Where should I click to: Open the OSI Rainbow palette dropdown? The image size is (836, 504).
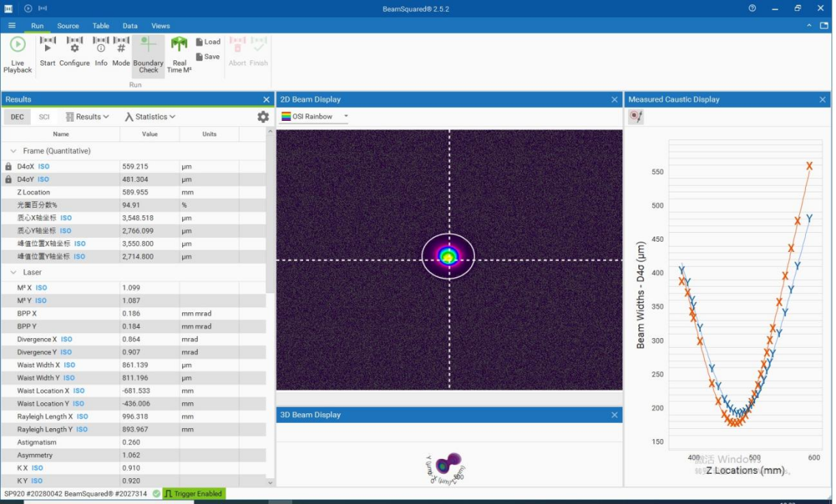point(315,116)
